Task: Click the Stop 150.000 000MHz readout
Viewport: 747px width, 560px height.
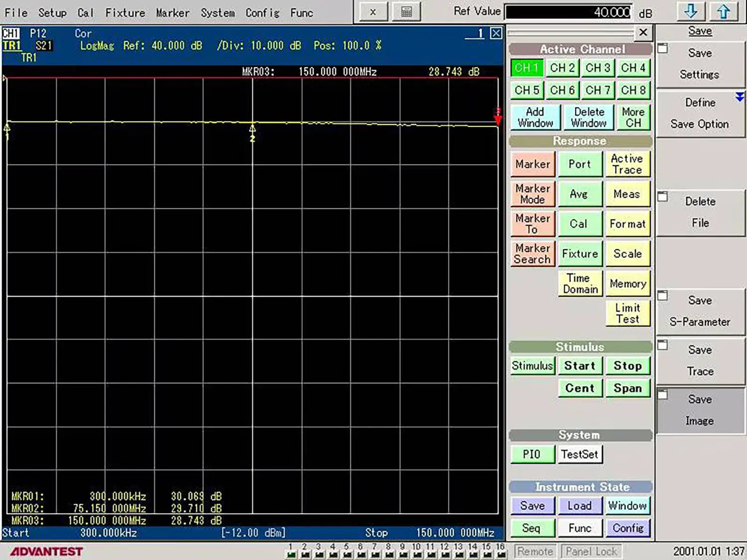Action: 430,533
